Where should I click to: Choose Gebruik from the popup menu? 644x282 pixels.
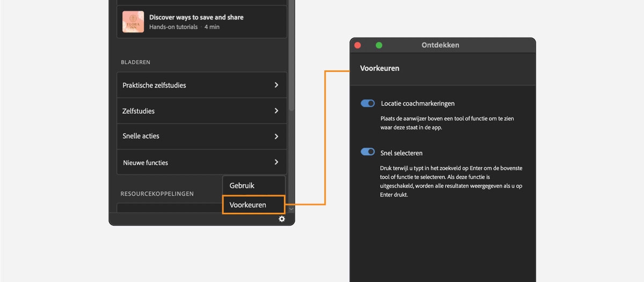[242, 185]
